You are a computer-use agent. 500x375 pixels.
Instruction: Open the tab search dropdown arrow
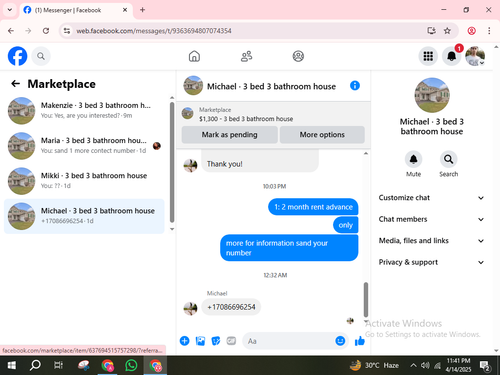click(x=10, y=10)
